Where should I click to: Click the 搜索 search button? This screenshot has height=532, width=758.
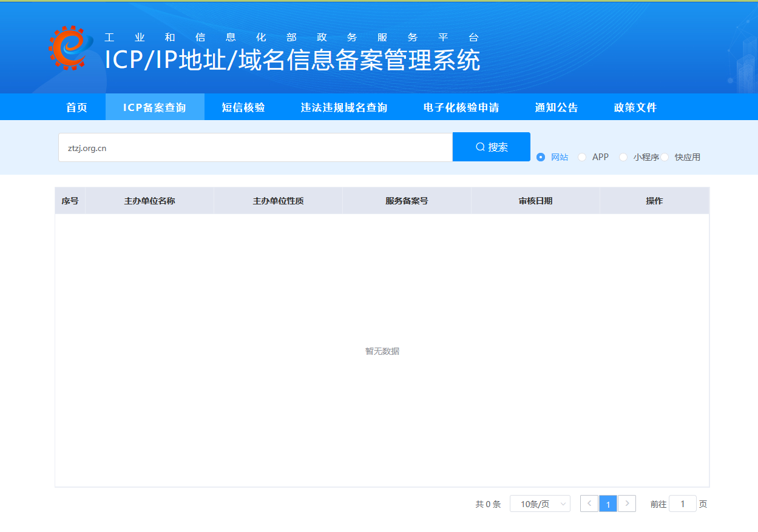(492, 147)
